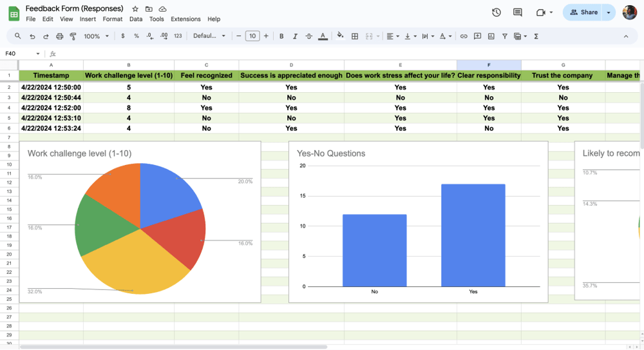Open the default font dropdown
Screen dimensions: 644x350
[x=209, y=36]
